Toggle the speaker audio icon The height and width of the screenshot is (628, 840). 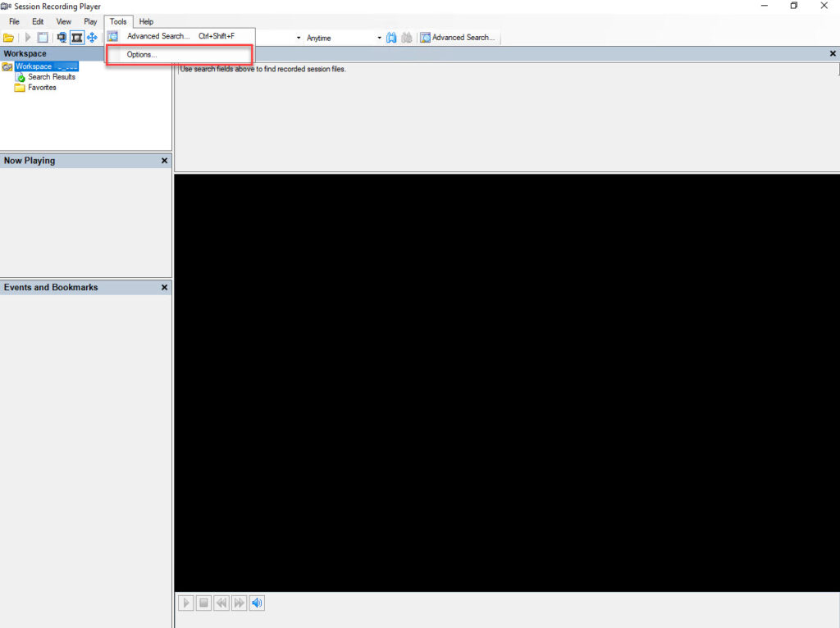(257, 603)
